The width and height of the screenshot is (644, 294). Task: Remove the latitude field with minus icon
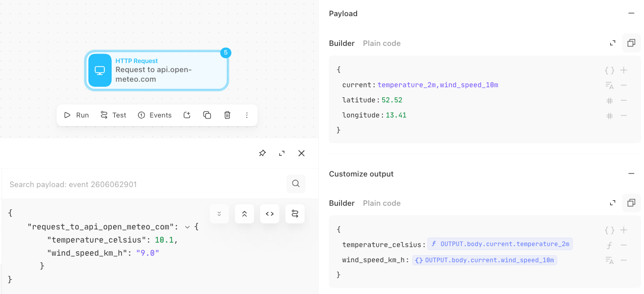point(624,100)
